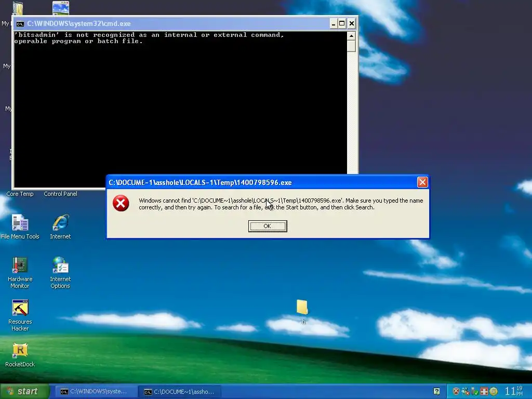Select the Control Panel desktop icon
Image resolution: width=532 pixels, height=399 pixels.
[x=60, y=194]
